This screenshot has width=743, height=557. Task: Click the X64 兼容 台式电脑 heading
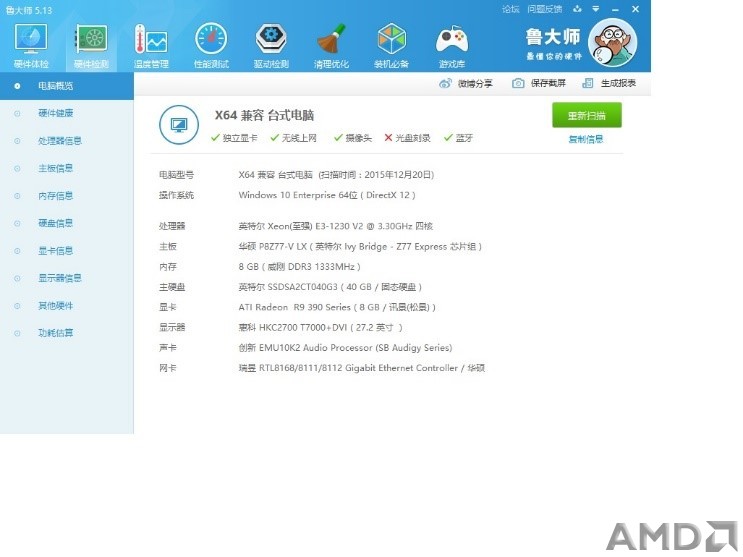coord(264,115)
